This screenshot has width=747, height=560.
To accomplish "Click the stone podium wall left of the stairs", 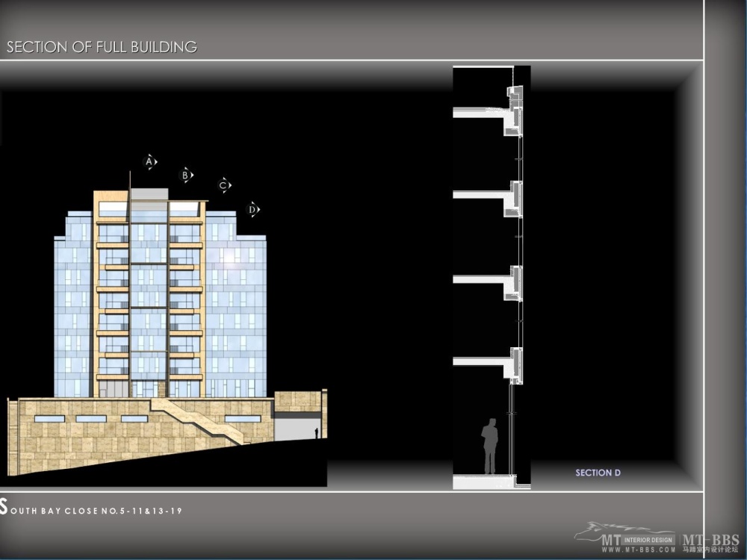I will (x=82, y=441).
